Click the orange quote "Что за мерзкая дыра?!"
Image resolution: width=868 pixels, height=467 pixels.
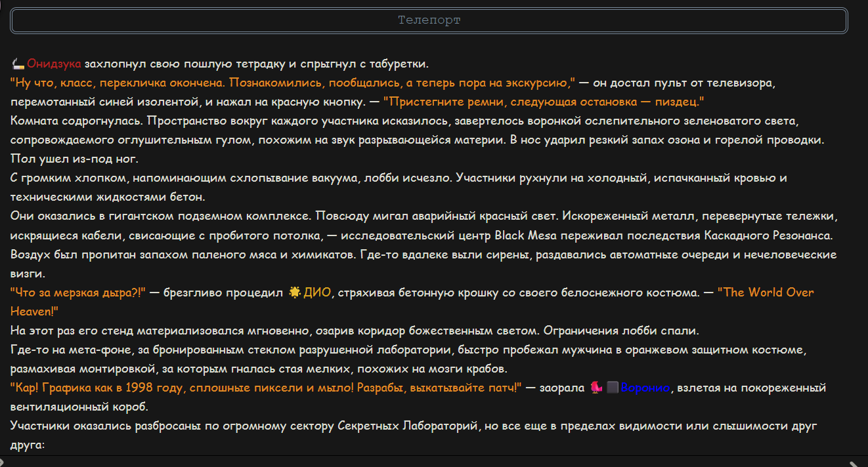[78, 293]
